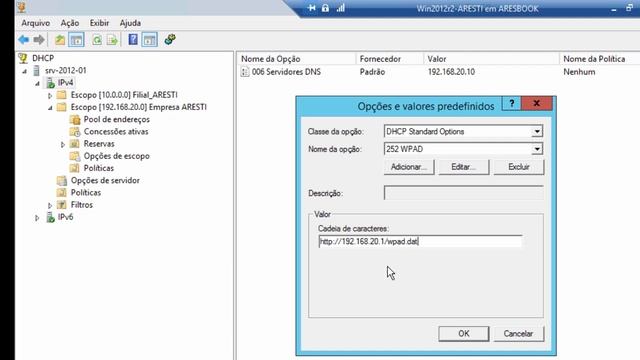The width and height of the screenshot is (640, 360).
Task: Click the blue Back arrow in toolbar
Action: pos(23,40)
